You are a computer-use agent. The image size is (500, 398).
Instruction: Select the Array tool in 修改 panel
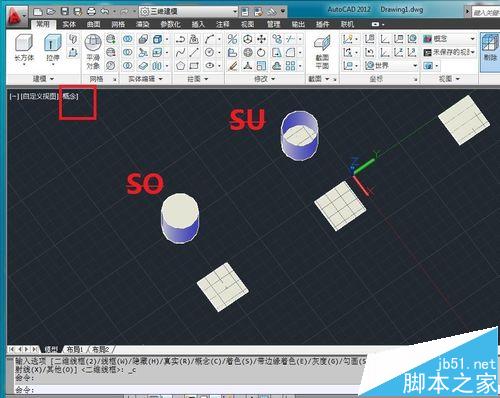point(290,66)
